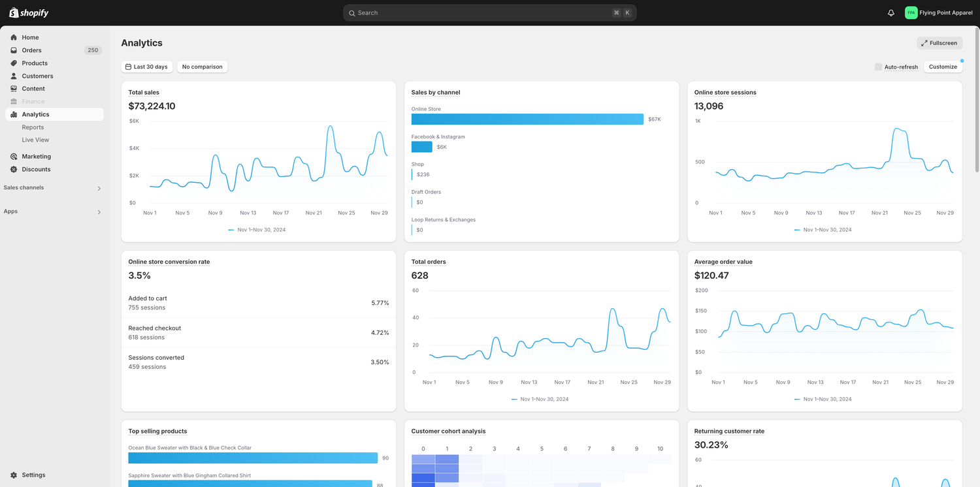Click the Sessions converted 459 sessions row
Screen dimensions: 980x487
(259, 362)
